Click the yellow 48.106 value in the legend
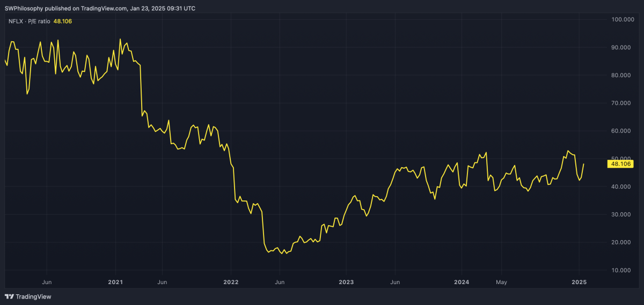The image size is (644, 305). pyautogui.click(x=63, y=21)
